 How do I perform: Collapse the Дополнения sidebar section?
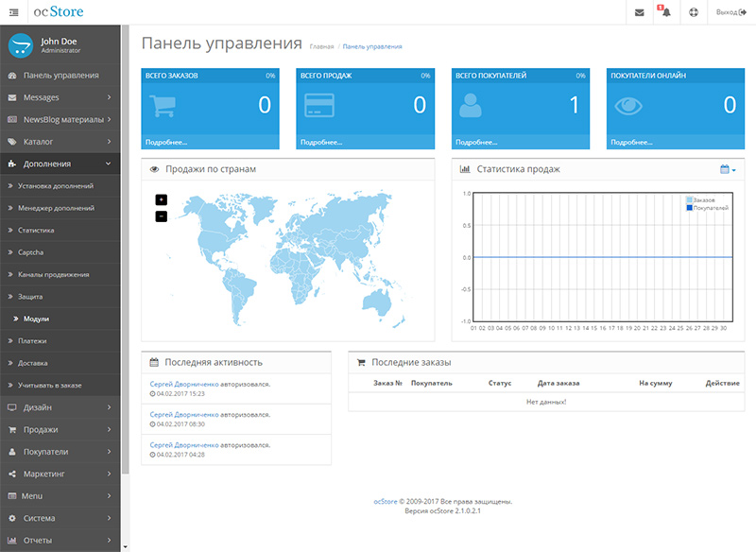(x=60, y=164)
